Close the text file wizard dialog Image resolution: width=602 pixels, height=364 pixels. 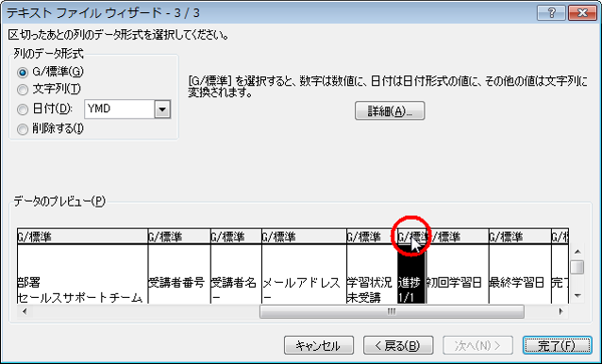click(x=582, y=13)
